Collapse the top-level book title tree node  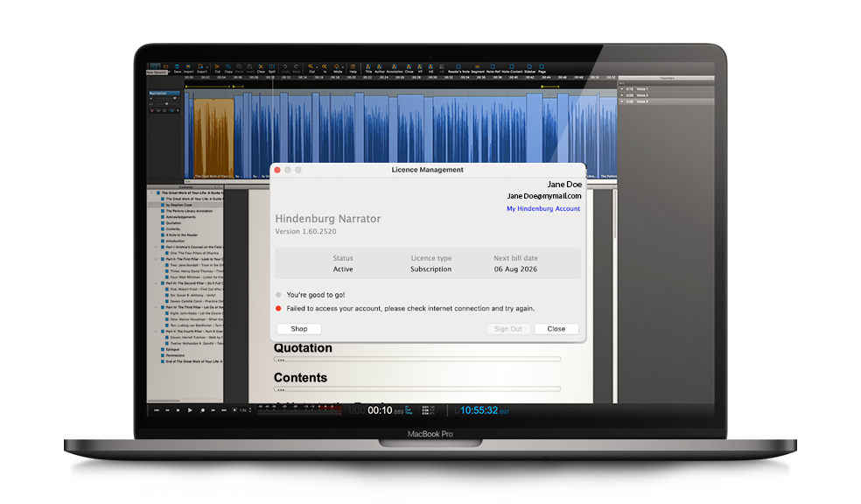pyautogui.click(x=152, y=192)
